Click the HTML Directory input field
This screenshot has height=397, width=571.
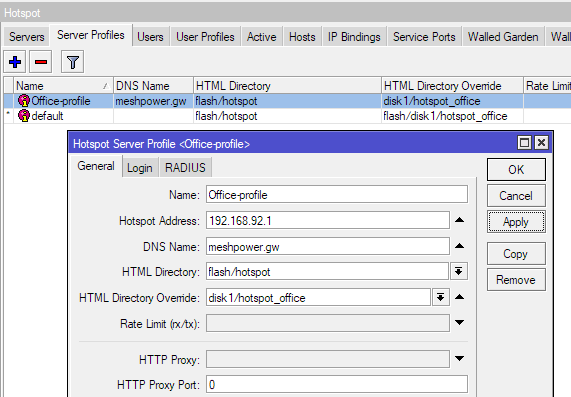coord(327,272)
